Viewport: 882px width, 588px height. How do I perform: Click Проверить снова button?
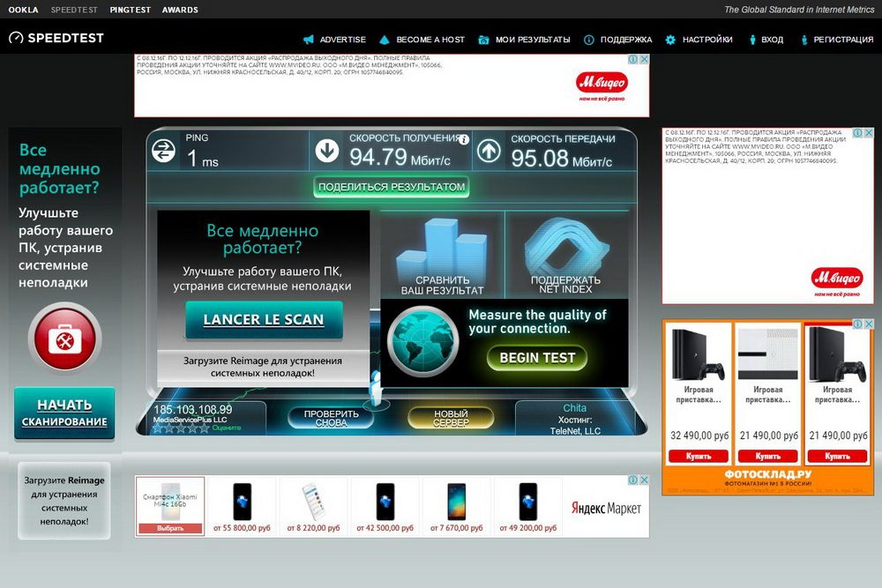[x=331, y=418]
